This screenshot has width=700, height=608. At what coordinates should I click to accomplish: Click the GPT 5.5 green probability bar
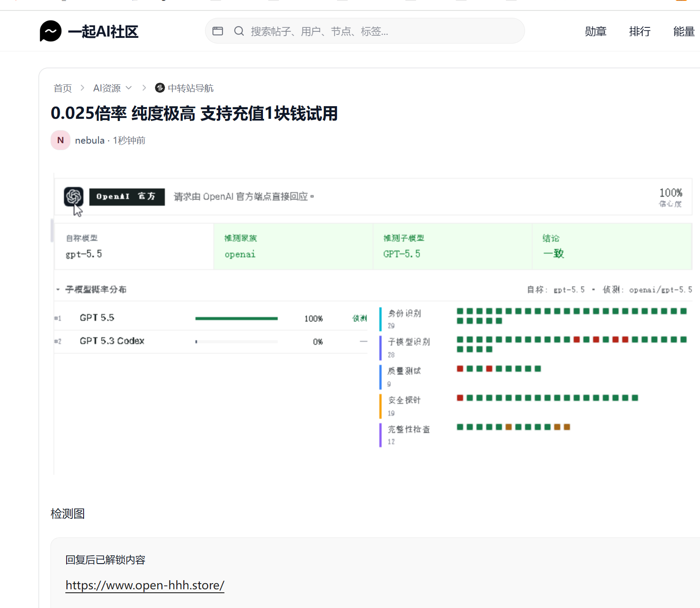point(236,319)
